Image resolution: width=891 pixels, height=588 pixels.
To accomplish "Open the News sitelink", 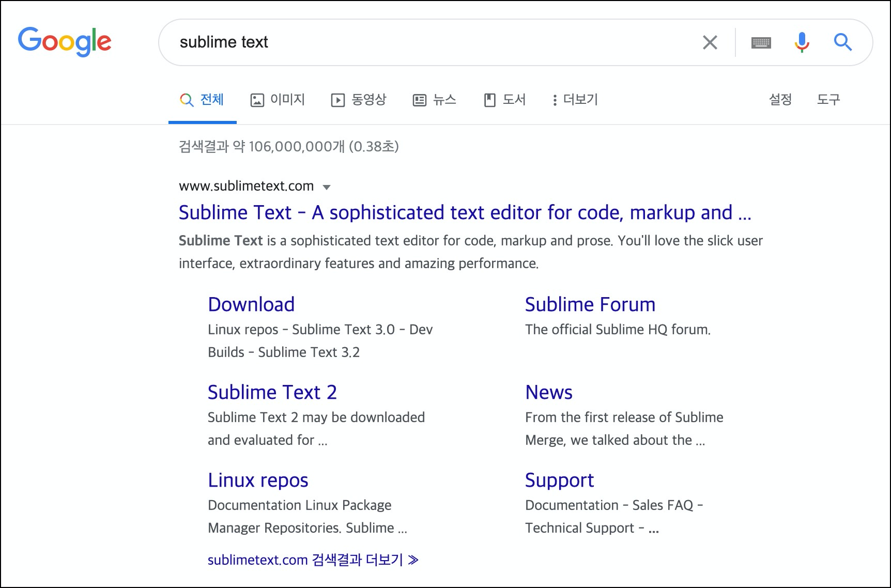I will pyautogui.click(x=549, y=392).
